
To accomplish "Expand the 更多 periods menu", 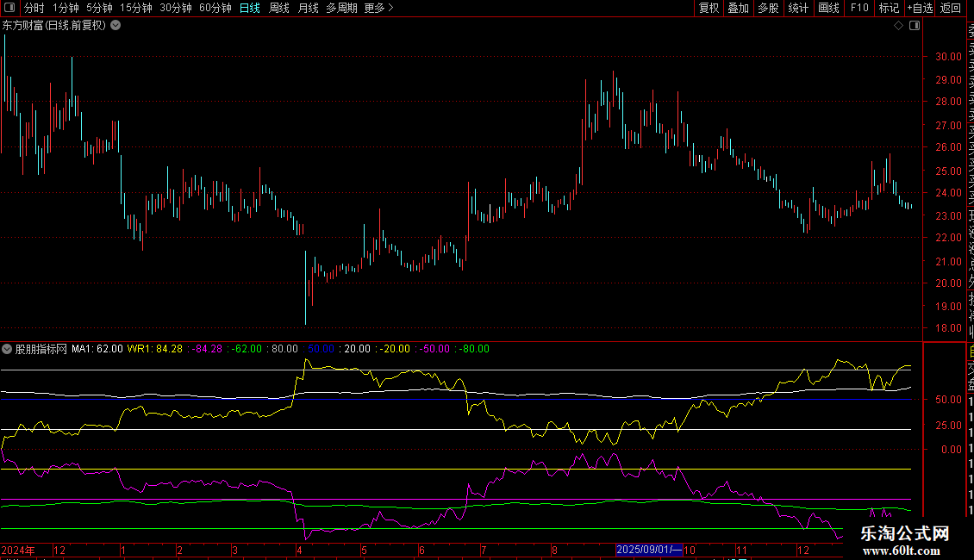I will tap(378, 8).
